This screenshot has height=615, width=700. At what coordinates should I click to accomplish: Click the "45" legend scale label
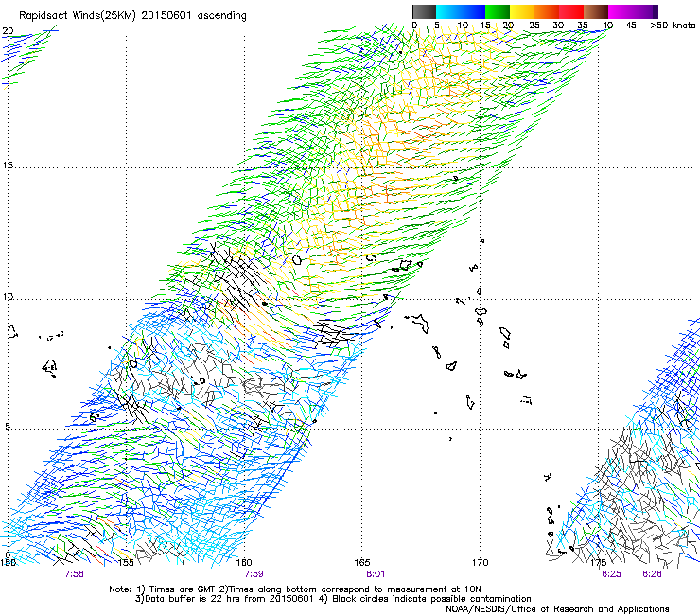(x=631, y=26)
